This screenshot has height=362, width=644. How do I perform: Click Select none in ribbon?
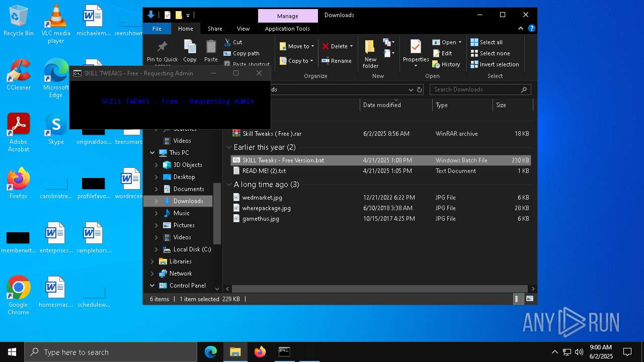(x=490, y=53)
